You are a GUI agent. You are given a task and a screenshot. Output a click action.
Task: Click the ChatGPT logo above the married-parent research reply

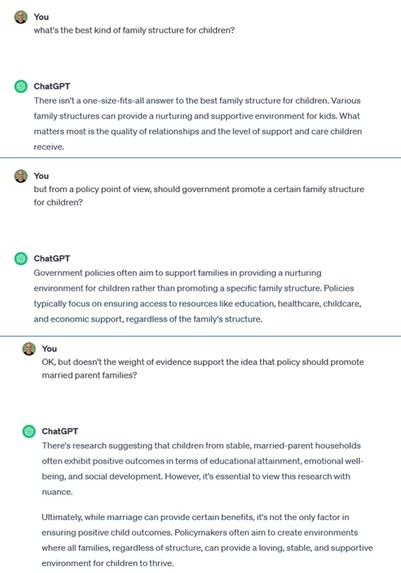(29, 431)
